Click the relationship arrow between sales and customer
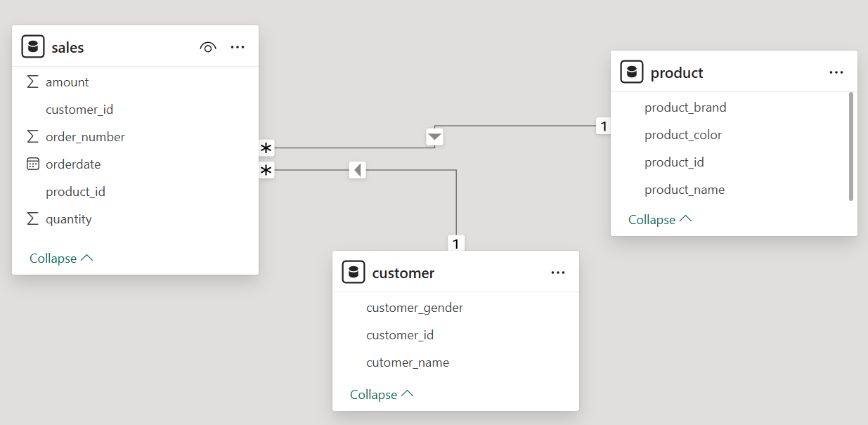Screen dimensions: 868x425 (357, 170)
